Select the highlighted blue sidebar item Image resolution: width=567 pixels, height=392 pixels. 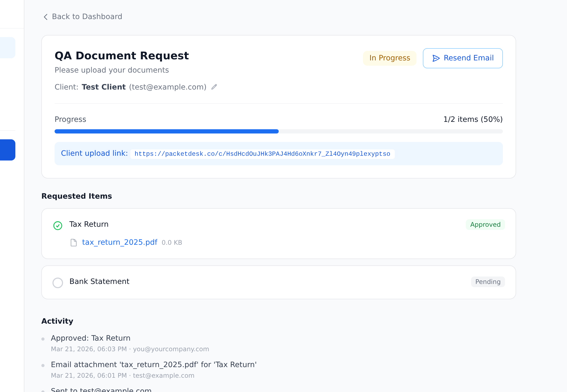click(x=7, y=150)
